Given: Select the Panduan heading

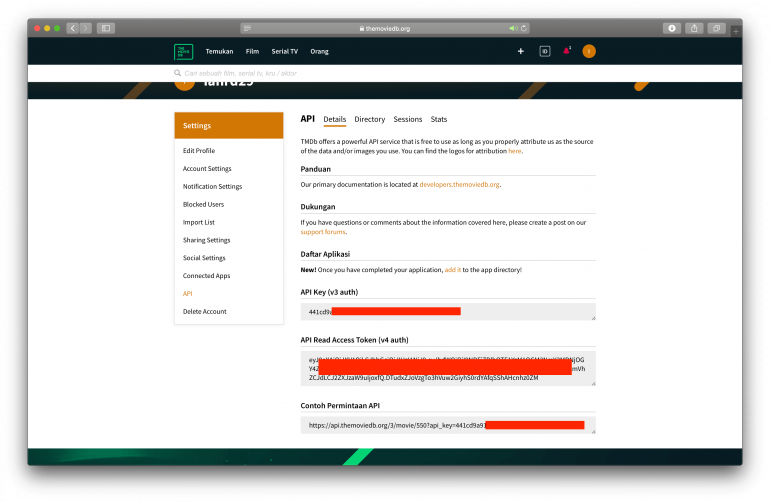Looking at the screenshot, I should (x=316, y=169).
